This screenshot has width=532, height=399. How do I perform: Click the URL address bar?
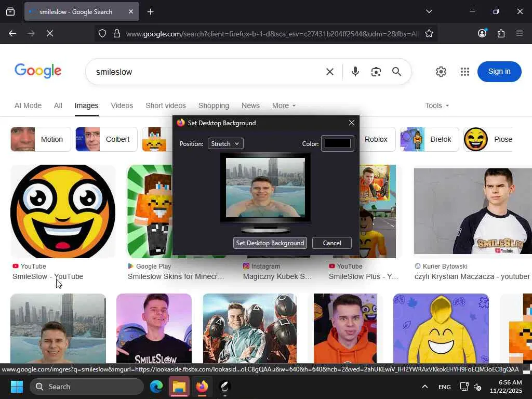pyautogui.click(x=271, y=34)
